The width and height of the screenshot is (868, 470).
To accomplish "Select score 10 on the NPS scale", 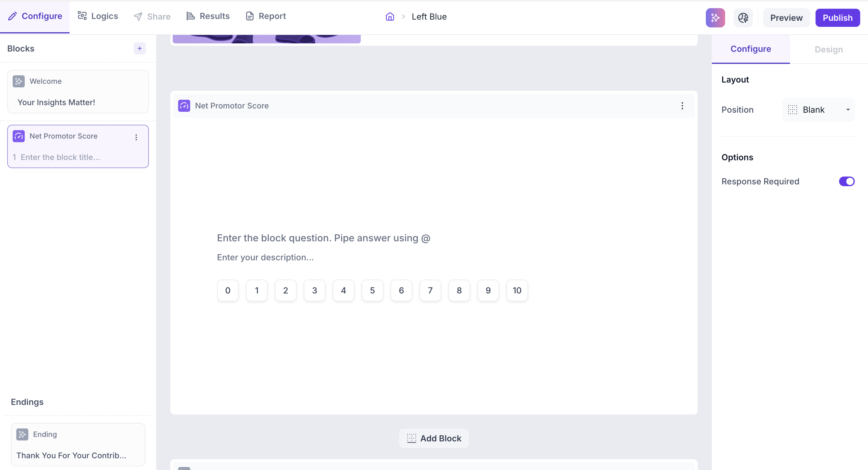I will point(517,290).
